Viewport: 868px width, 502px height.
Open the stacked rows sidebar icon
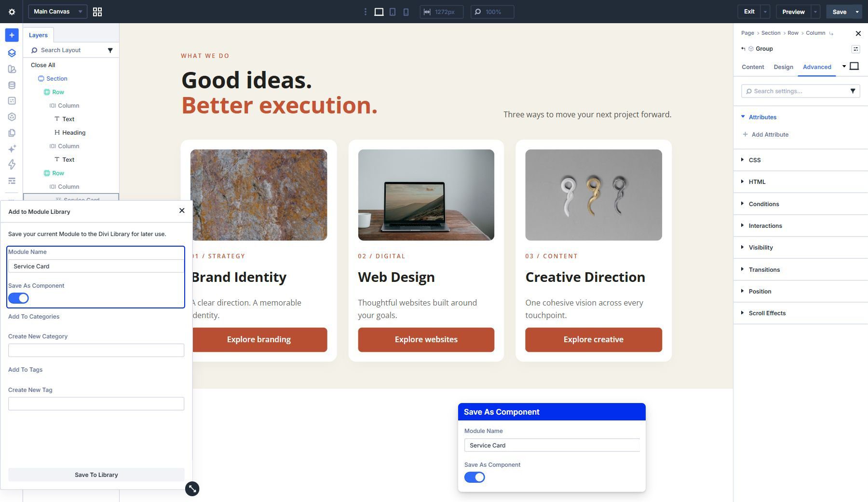(12, 181)
